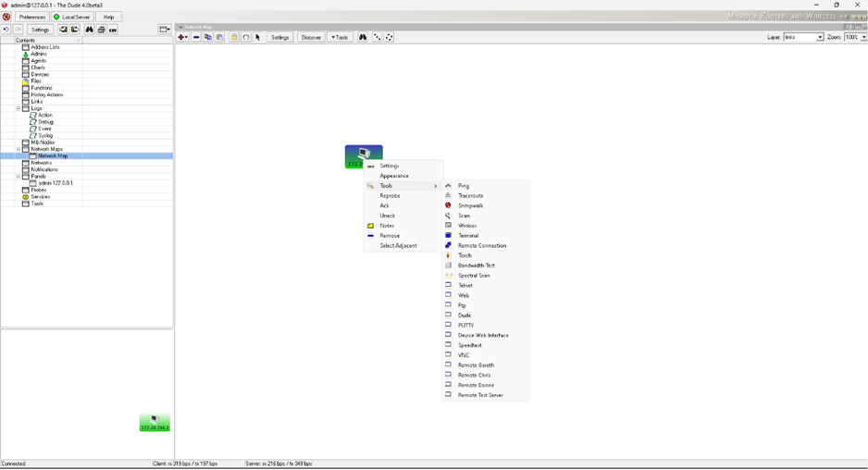Click the layout nodes icon in map toolbar

tap(377, 37)
